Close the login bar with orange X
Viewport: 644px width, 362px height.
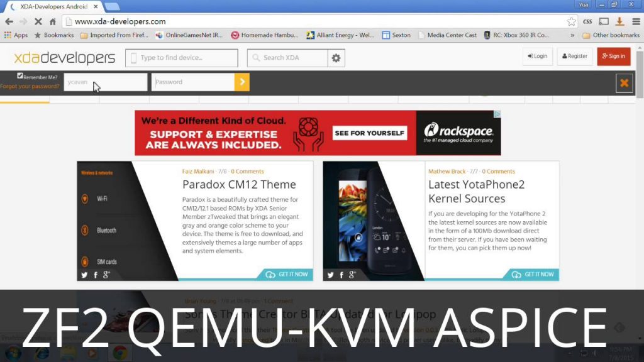[624, 83]
